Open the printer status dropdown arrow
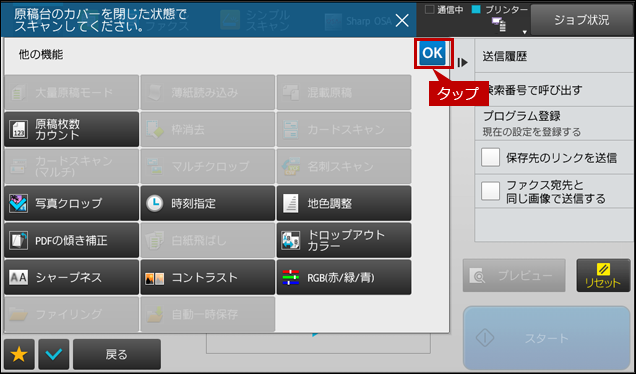 (x=524, y=32)
